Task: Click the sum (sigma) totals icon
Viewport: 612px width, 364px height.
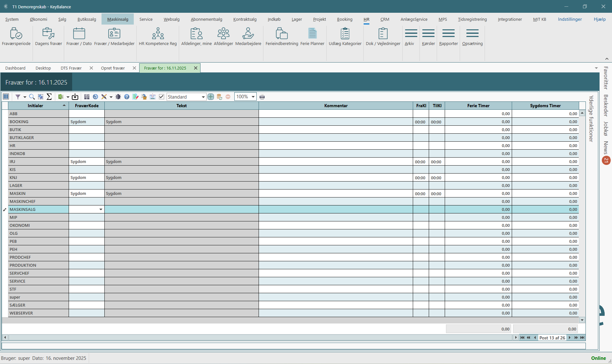Action: (x=49, y=97)
